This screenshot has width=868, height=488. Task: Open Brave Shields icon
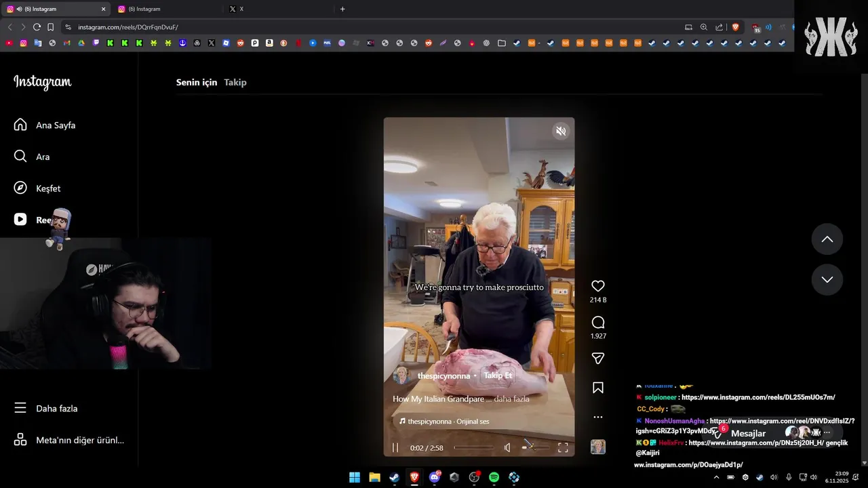[735, 27]
